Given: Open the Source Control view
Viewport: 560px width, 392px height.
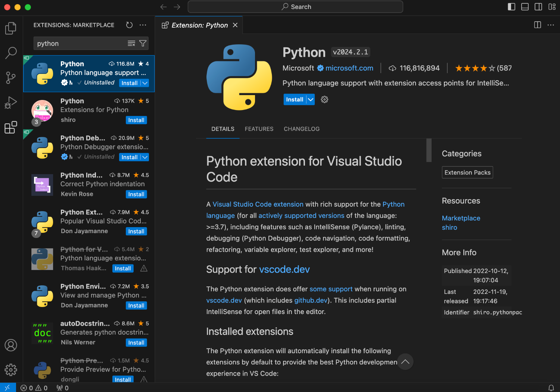Looking at the screenshot, I should [11, 78].
